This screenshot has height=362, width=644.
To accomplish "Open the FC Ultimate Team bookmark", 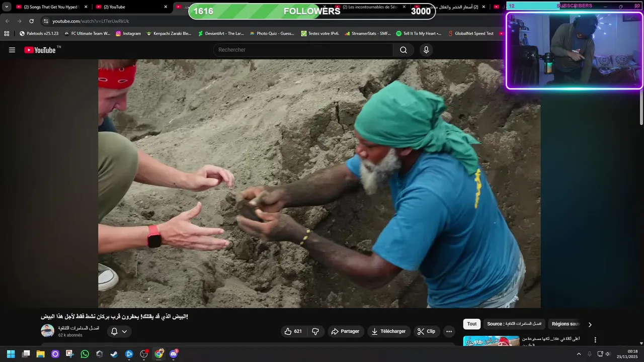I will [87, 34].
